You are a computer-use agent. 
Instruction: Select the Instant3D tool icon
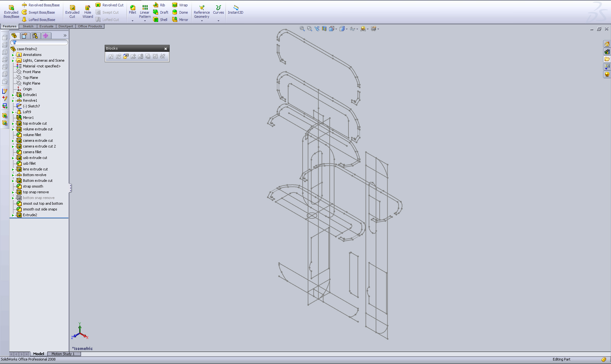point(236,7)
